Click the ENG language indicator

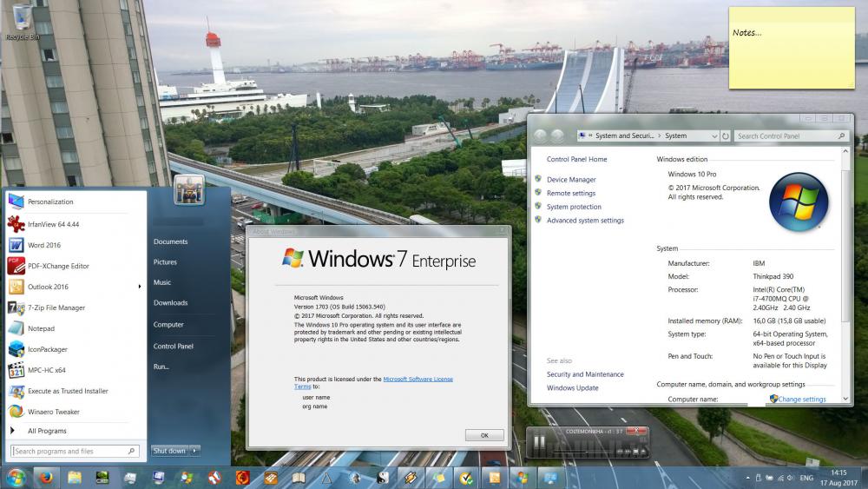pos(806,478)
